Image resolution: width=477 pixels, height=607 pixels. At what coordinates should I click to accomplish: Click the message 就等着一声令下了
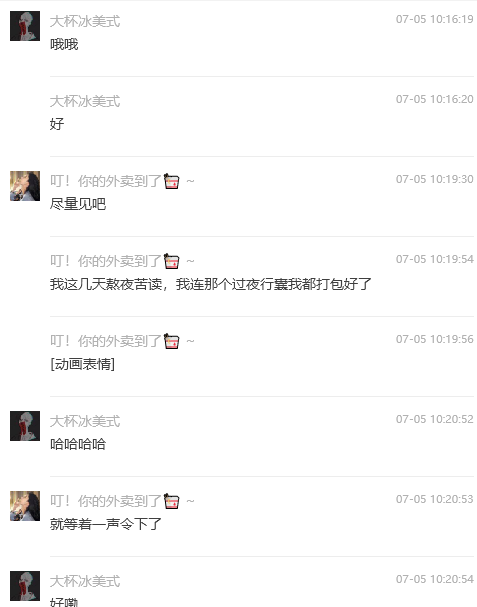tap(106, 524)
